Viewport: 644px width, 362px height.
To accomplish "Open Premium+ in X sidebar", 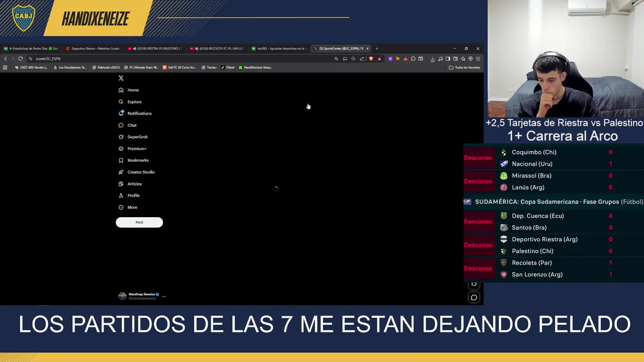I will point(132,148).
